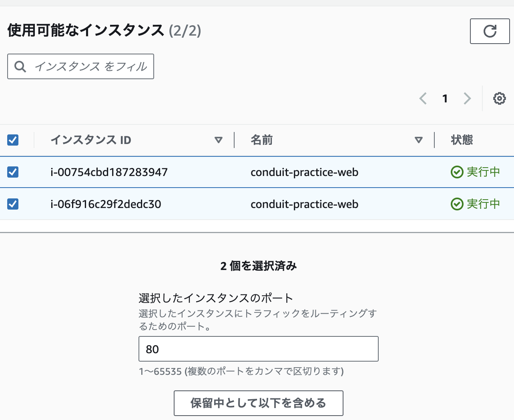Image resolution: width=514 pixels, height=420 pixels.
Task: Click the next page chevron
Action: (x=467, y=98)
